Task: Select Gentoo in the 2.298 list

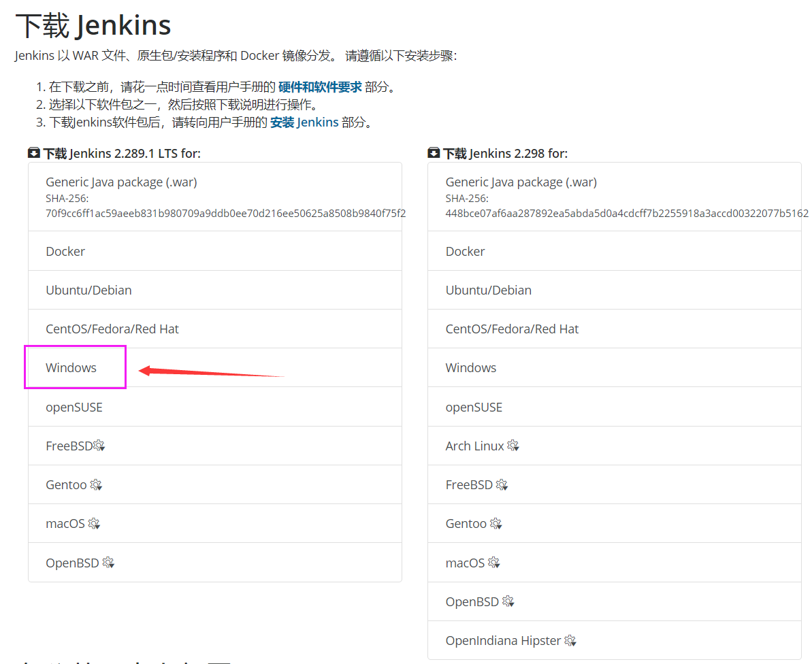Action: point(615,524)
